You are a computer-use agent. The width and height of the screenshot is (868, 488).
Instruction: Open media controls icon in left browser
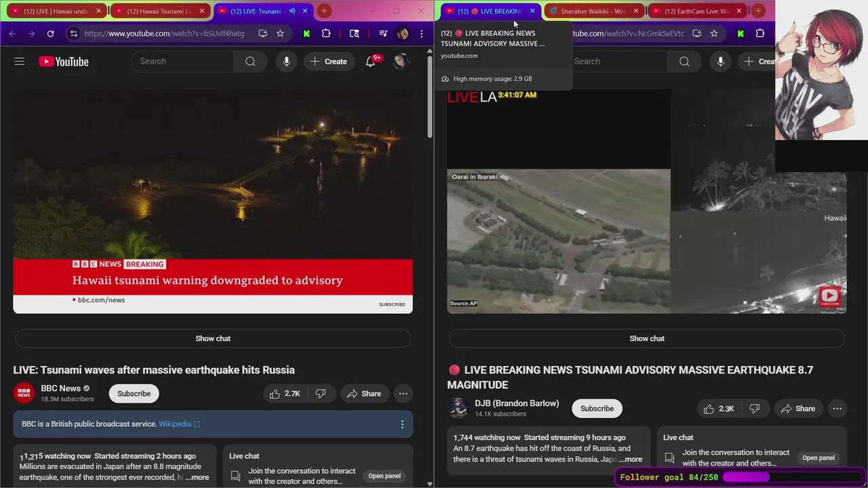click(383, 33)
